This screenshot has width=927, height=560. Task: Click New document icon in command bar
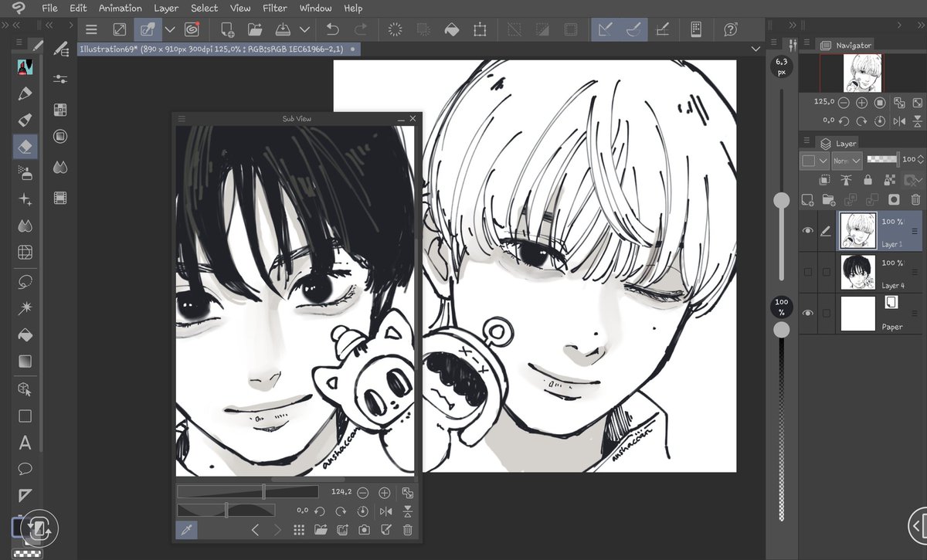coord(227,29)
